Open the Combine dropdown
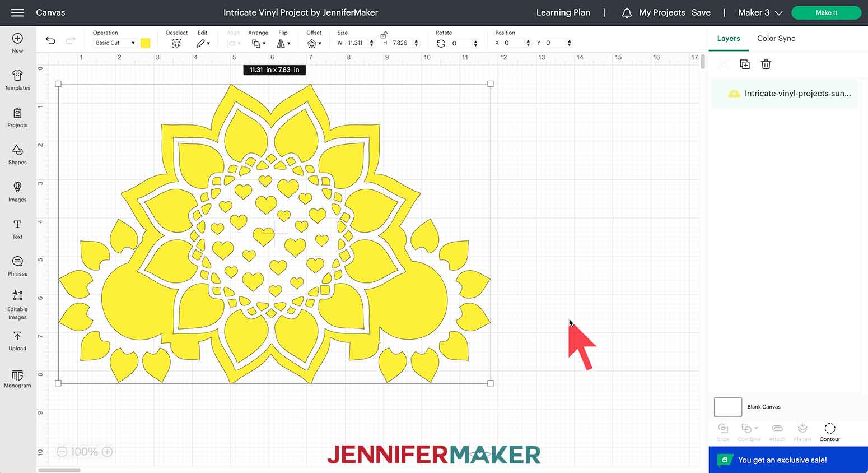The height and width of the screenshot is (473, 868). pos(749,432)
